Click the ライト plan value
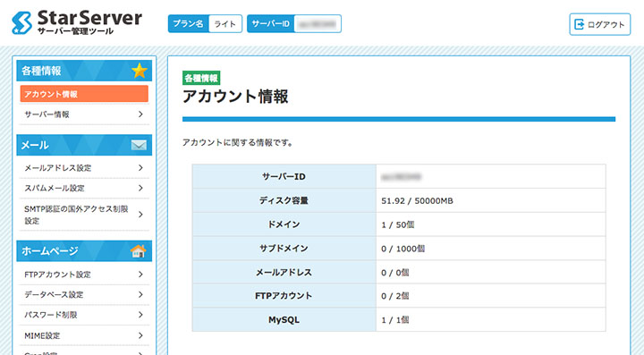Screen dimensions: 644x355 pyautogui.click(x=225, y=24)
